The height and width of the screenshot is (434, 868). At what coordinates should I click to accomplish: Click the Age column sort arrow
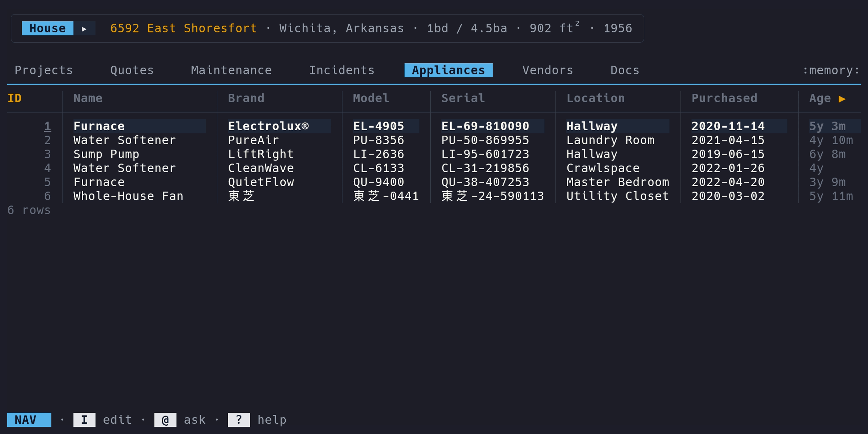[842, 99]
